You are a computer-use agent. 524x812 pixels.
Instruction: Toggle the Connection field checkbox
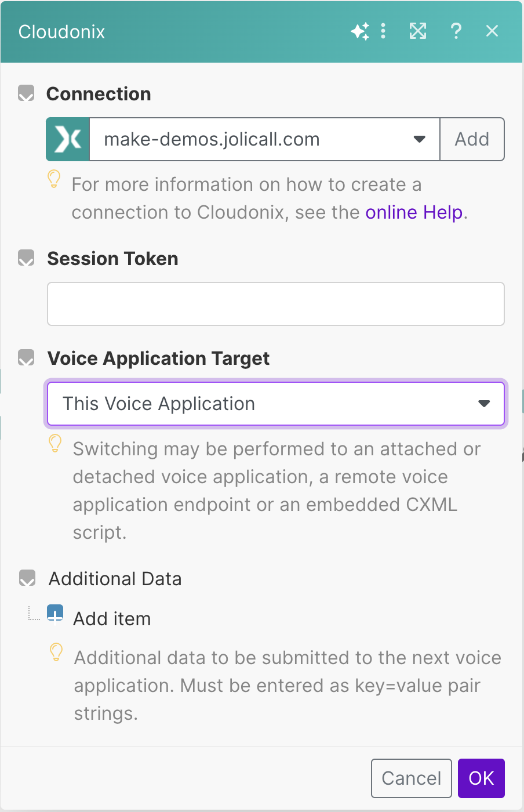(26, 93)
